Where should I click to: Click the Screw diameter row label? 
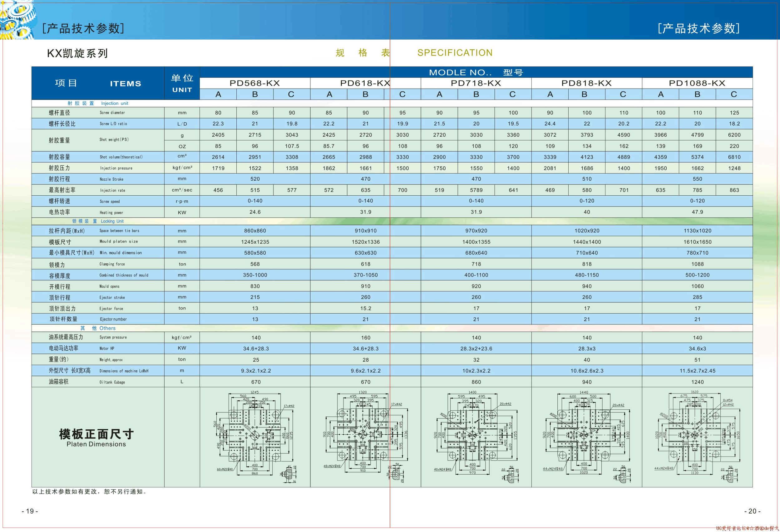(112, 113)
